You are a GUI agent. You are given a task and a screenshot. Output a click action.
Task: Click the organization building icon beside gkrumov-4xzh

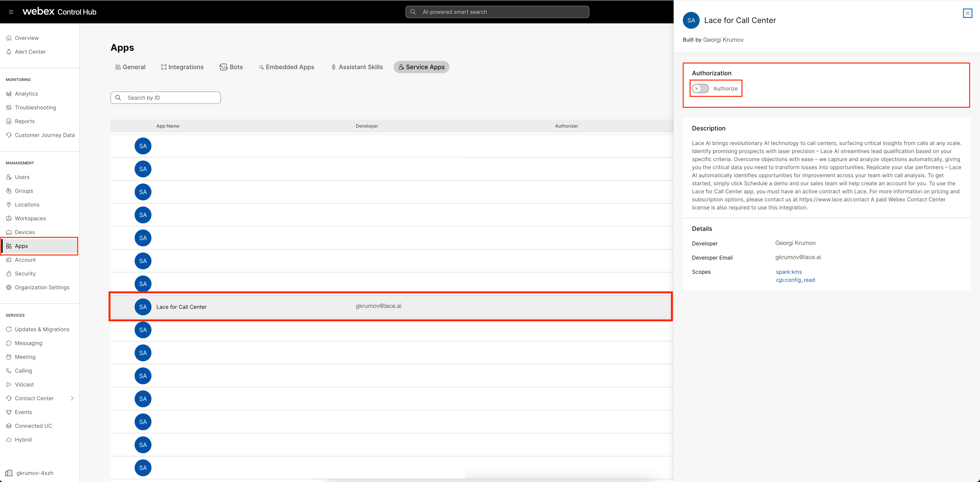[x=9, y=473]
